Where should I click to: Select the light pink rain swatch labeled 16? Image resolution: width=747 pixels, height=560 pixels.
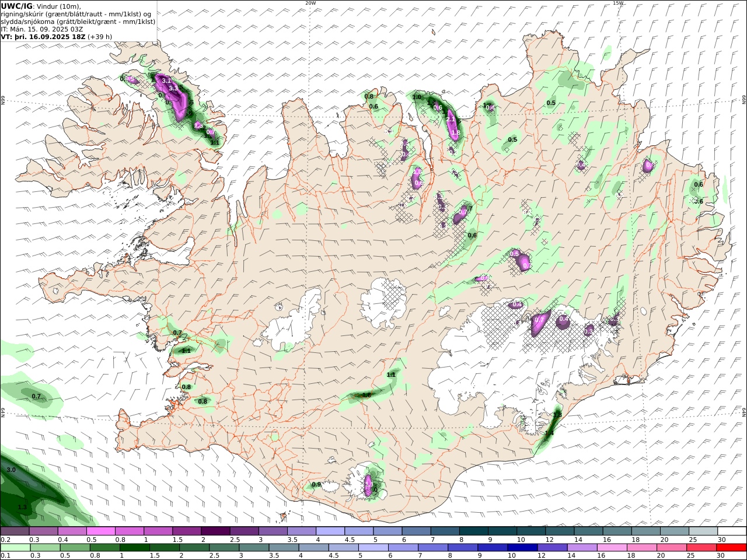(612, 548)
